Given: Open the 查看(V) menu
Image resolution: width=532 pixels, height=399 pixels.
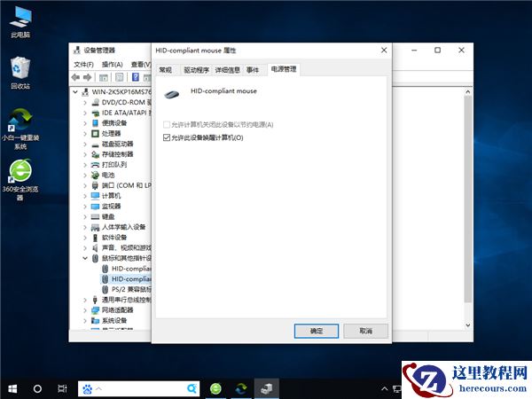Looking at the screenshot, I should (141, 64).
